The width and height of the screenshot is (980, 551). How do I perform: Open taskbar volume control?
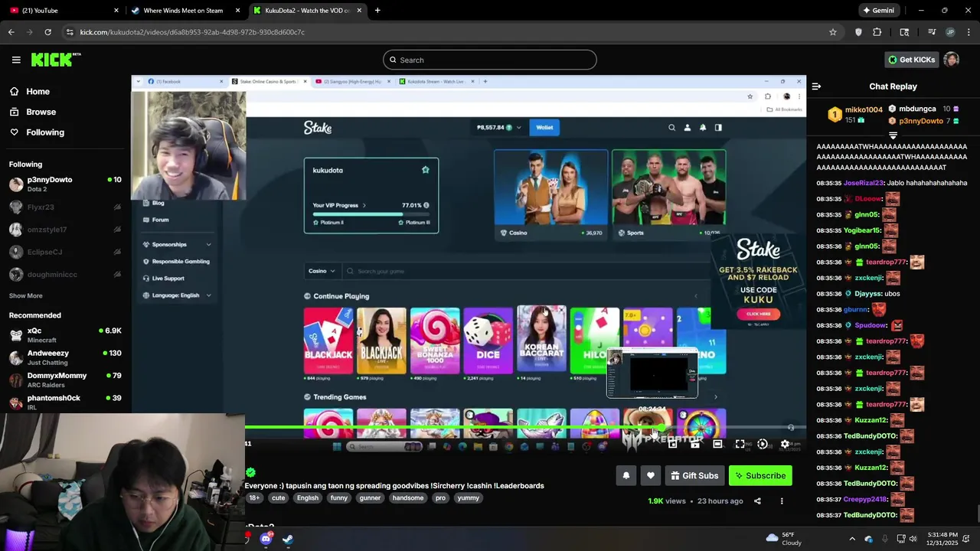[x=913, y=539]
